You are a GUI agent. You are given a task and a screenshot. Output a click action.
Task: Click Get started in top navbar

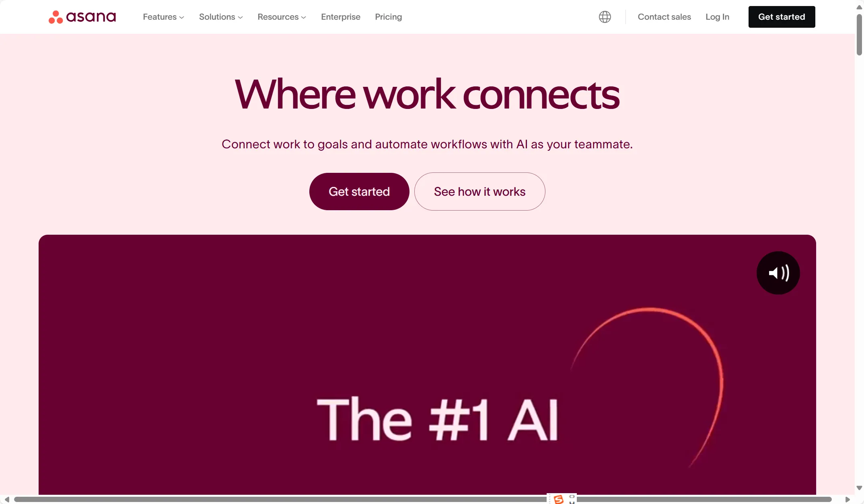pyautogui.click(x=781, y=16)
